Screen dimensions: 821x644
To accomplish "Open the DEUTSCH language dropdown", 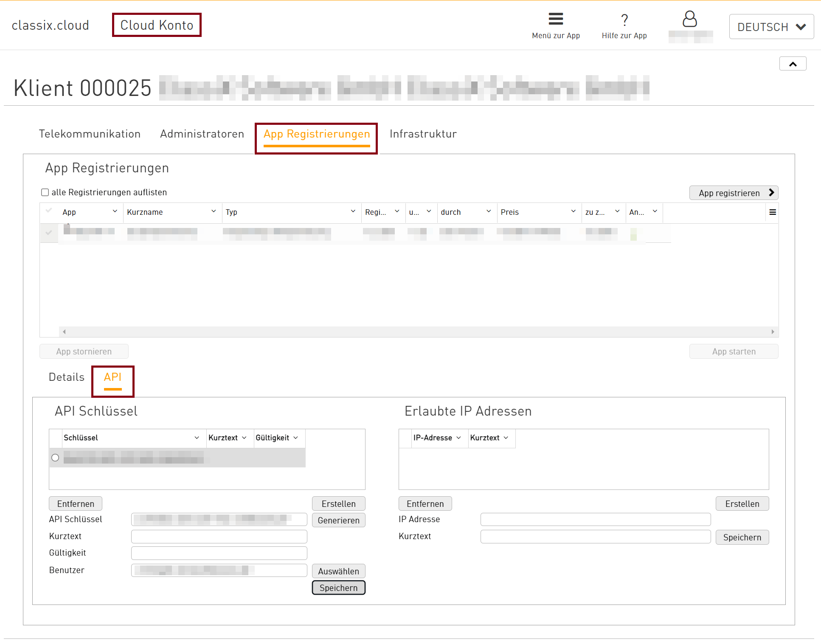I will click(x=771, y=27).
